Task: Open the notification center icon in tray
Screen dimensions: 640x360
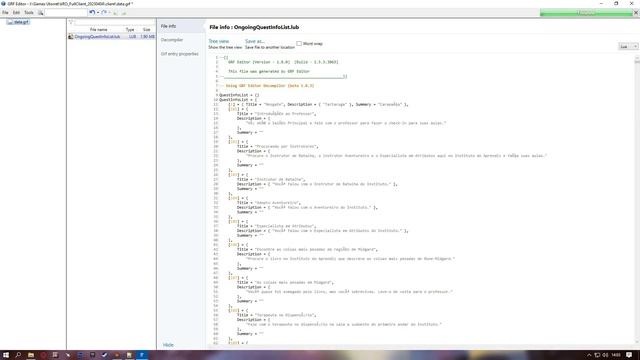Action: pos(629,355)
